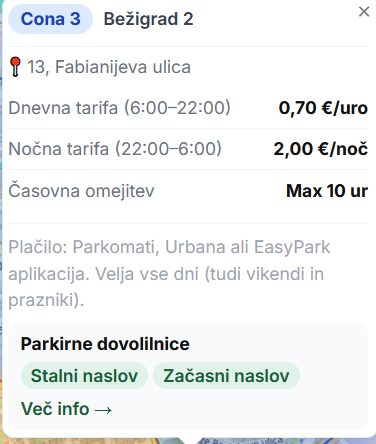
Task: Select the Začasni naslov tag
Action: 226,376
